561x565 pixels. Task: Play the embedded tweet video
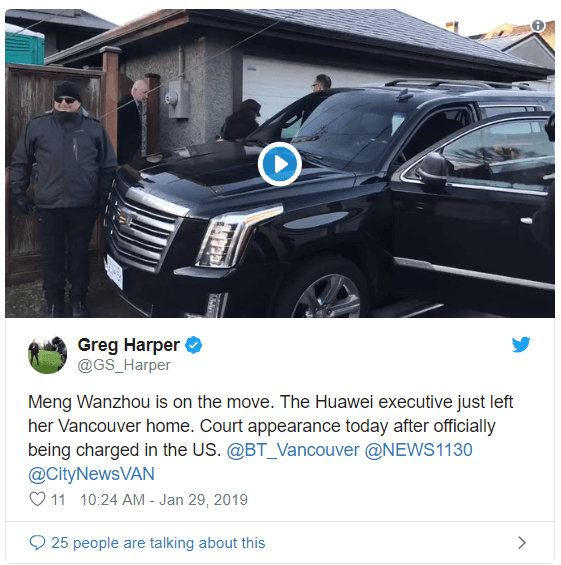pos(280,164)
